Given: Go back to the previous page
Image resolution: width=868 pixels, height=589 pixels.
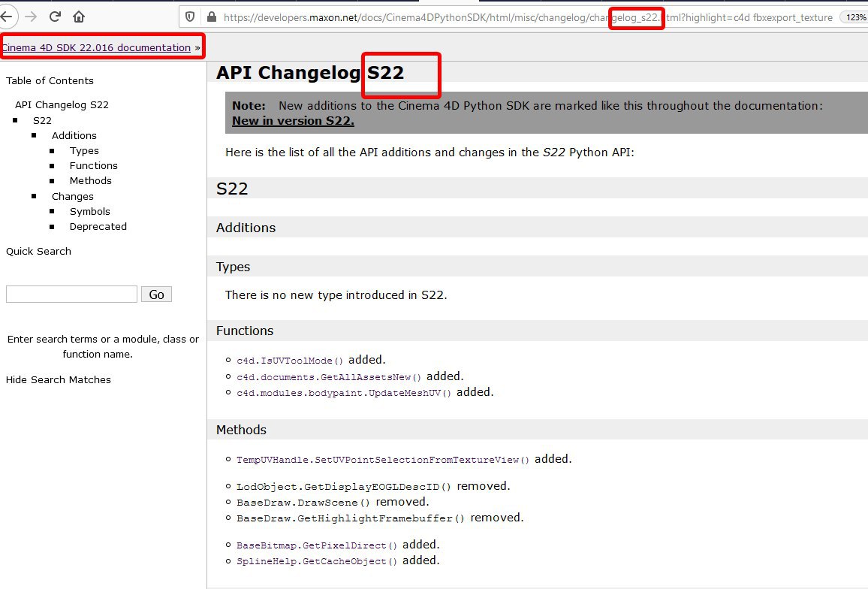Looking at the screenshot, I should pyautogui.click(x=7, y=17).
